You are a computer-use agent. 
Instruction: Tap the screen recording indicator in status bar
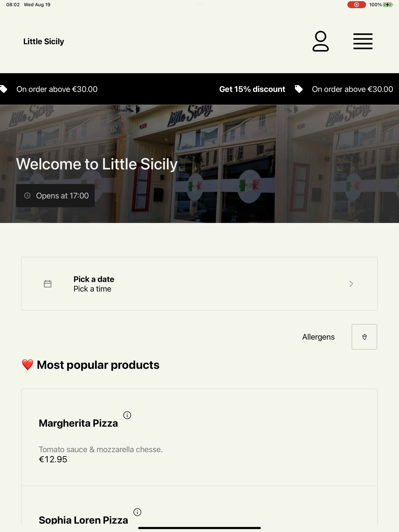pos(356,4)
